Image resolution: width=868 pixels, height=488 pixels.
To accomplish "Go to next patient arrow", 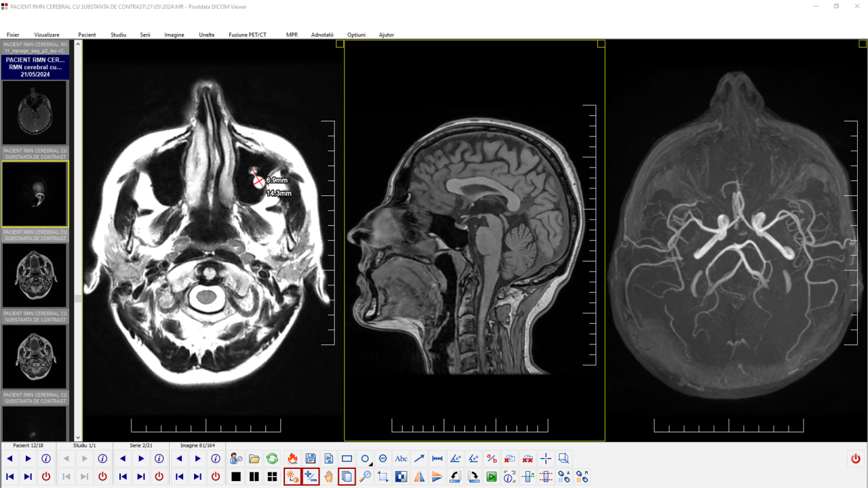I will [x=28, y=459].
